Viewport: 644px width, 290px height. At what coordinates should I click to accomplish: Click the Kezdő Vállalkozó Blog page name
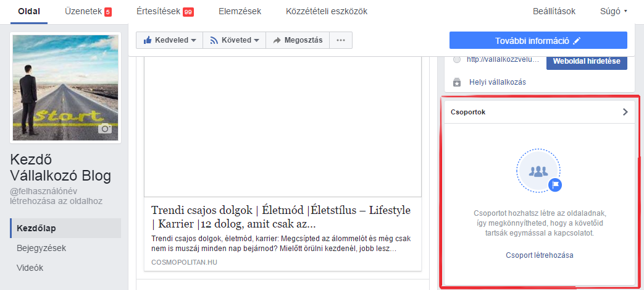click(61, 168)
